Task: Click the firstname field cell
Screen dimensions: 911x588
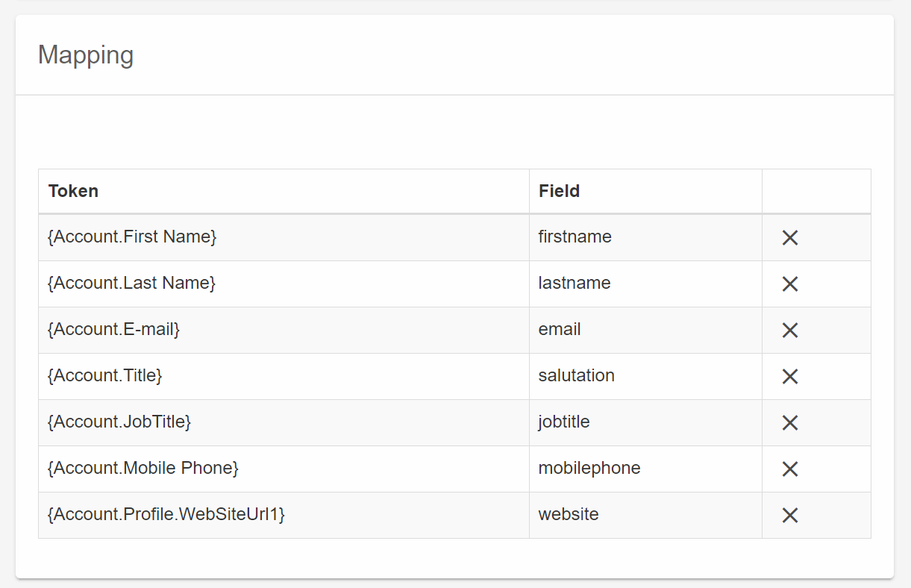Action: click(575, 237)
